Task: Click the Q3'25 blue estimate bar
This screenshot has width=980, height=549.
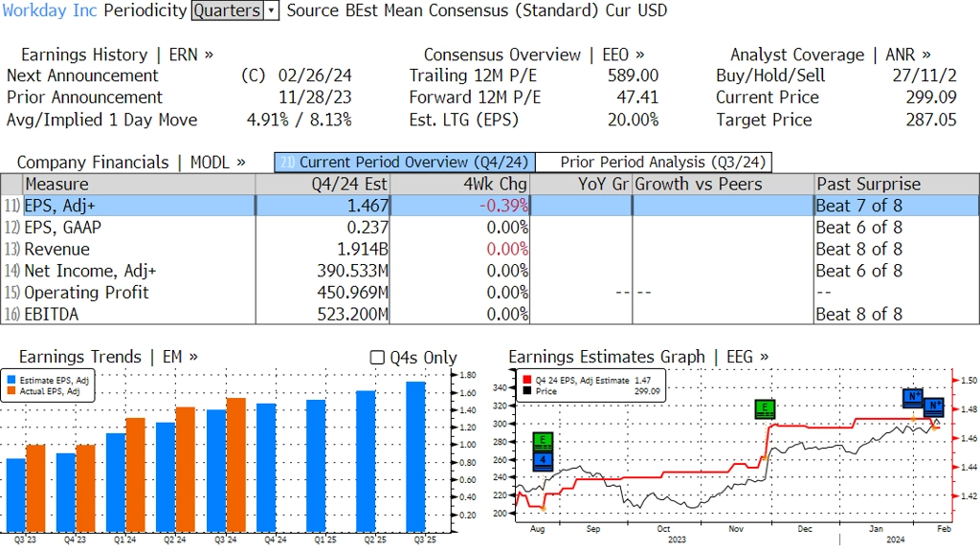Action: click(415, 457)
